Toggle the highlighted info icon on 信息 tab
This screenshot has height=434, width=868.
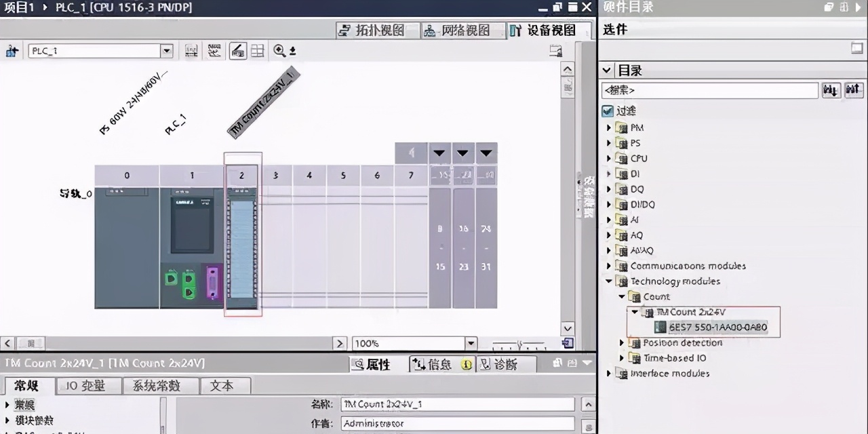[x=467, y=364]
